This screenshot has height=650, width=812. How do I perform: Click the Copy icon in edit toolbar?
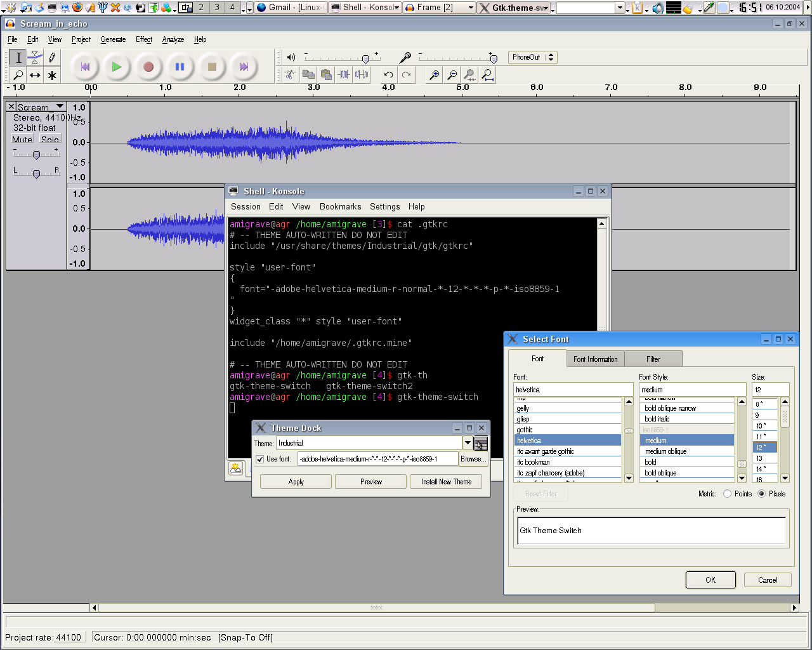(x=308, y=75)
